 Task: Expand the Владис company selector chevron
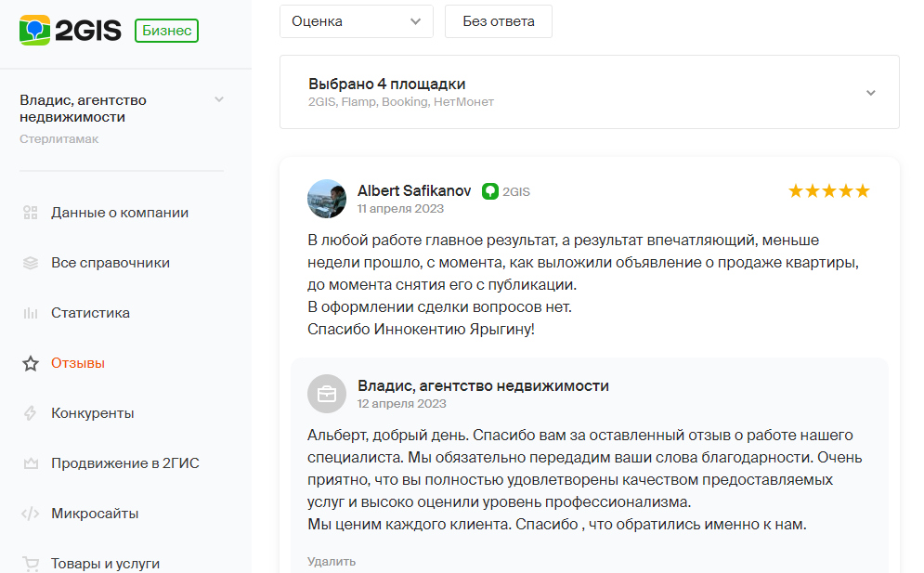click(219, 99)
